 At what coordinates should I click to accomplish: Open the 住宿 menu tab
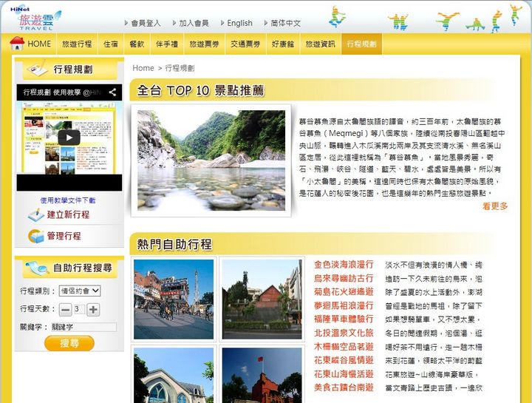tap(111, 44)
